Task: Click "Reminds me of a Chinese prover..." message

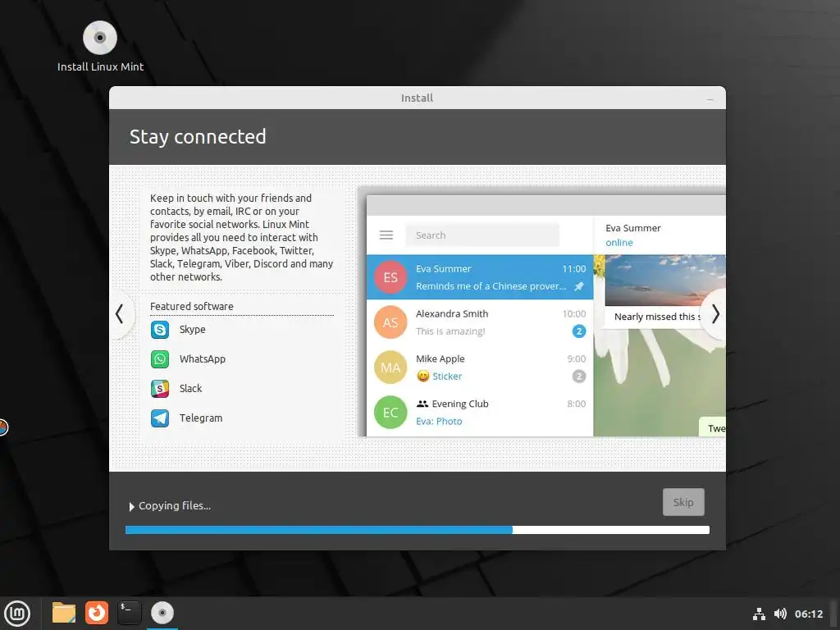Action: [x=491, y=286]
